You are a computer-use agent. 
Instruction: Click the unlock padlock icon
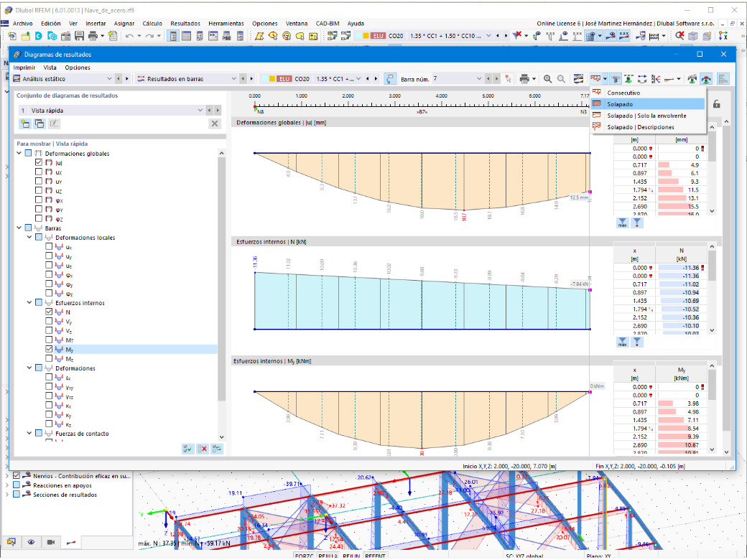pyautogui.click(x=717, y=104)
